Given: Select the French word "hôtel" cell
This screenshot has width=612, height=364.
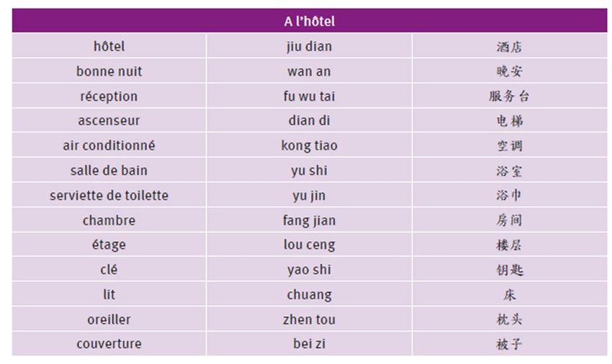Looking at the screenshot, I should (x=109, y=47).
